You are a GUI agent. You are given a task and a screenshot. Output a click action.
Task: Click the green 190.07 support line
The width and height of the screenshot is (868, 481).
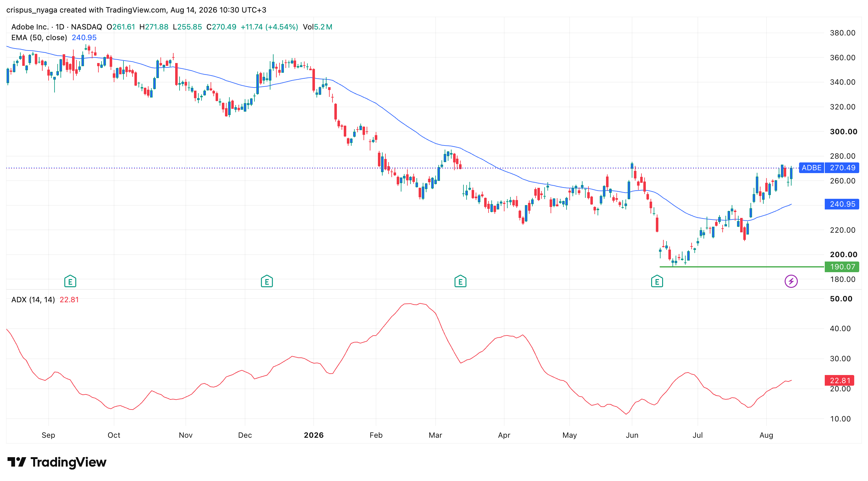tap(741, 267)
